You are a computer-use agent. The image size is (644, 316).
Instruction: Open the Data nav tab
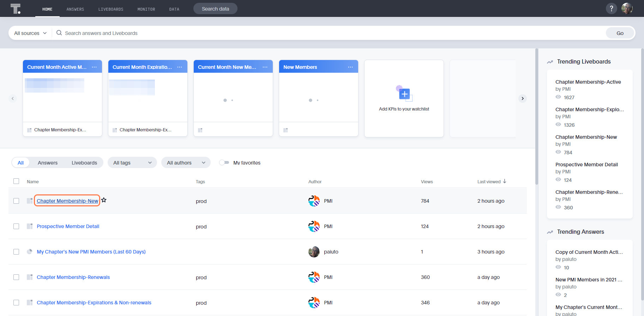[174, 9]
